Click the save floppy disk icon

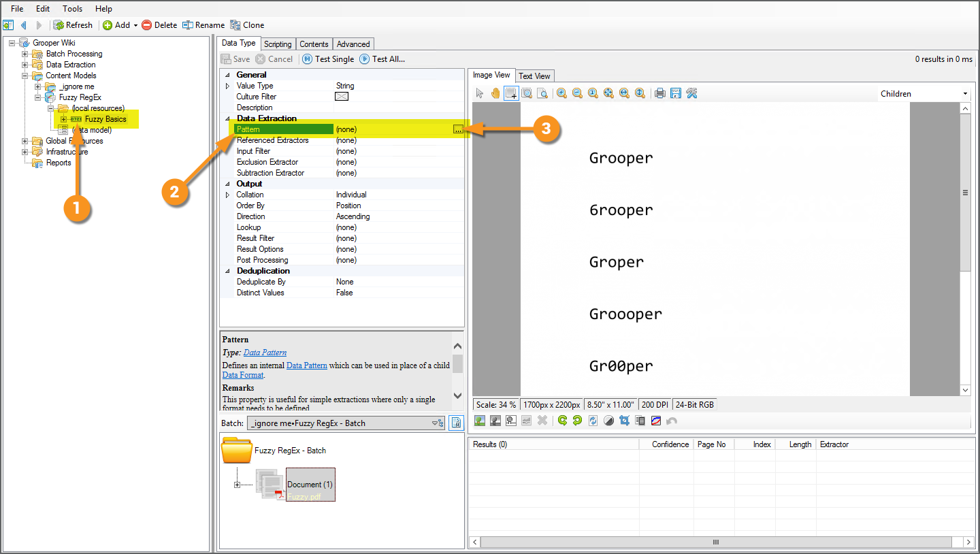[676, 93]
